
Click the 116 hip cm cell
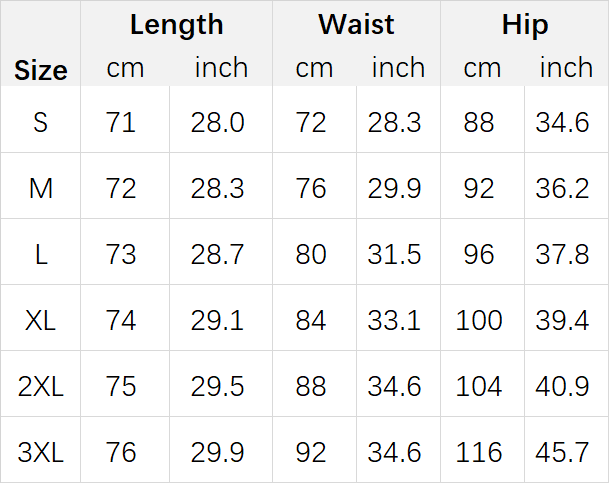tap(478, 452)
